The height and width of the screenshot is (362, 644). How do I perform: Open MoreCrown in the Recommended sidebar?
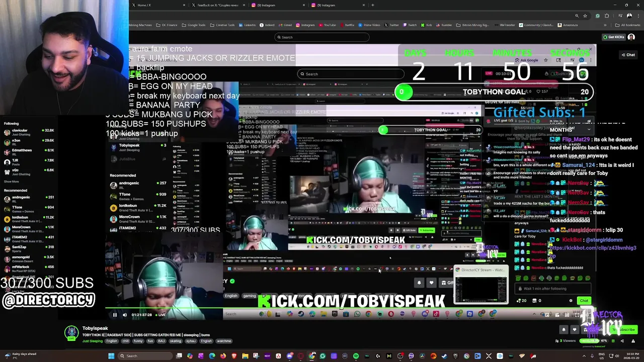pos(30,229)
